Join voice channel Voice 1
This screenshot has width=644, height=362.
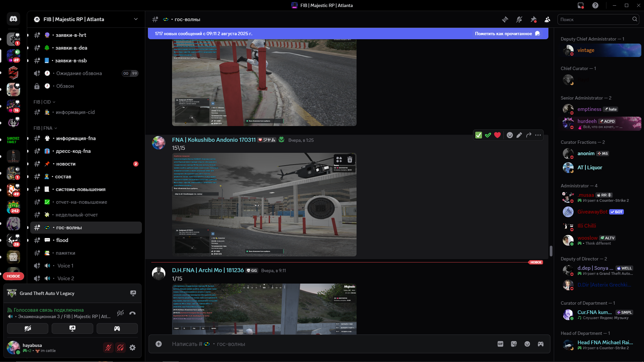(x=86, y=266)
